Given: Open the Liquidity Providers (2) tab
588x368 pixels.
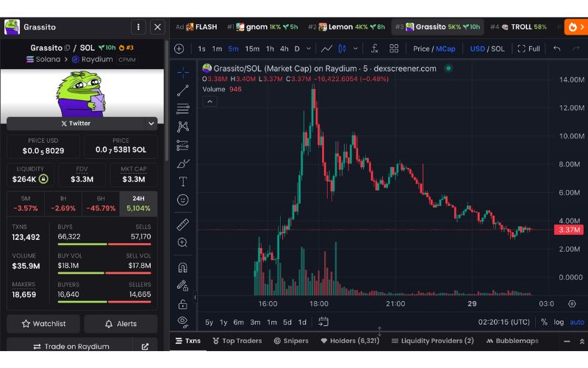Looking at the screenshot, I should click(432, 341).
